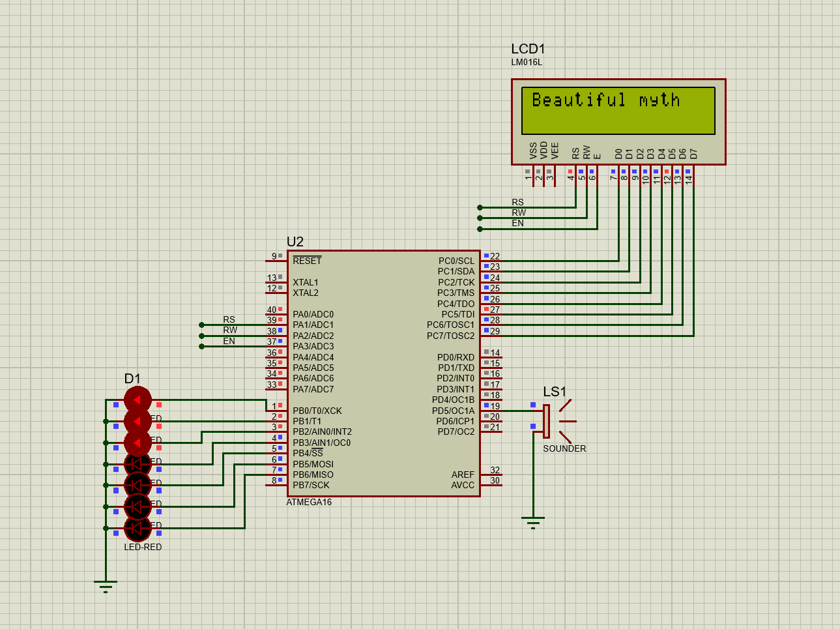Select the bottom unlit LED of the D1 stack
840x629 pixels.
pos(137,528)
